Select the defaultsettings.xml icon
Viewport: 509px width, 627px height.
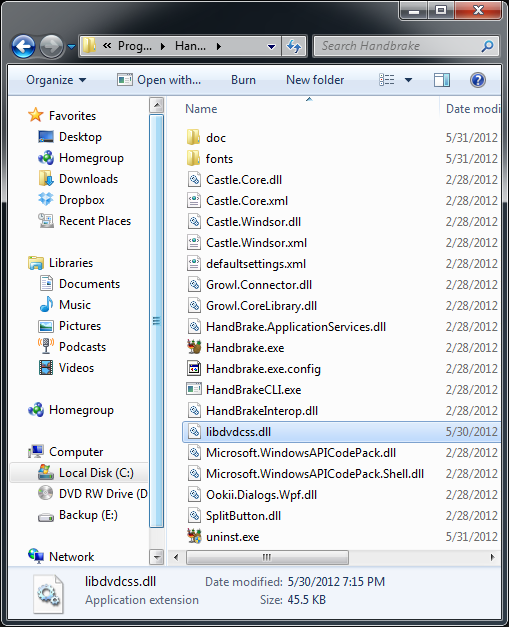point(194,264)
